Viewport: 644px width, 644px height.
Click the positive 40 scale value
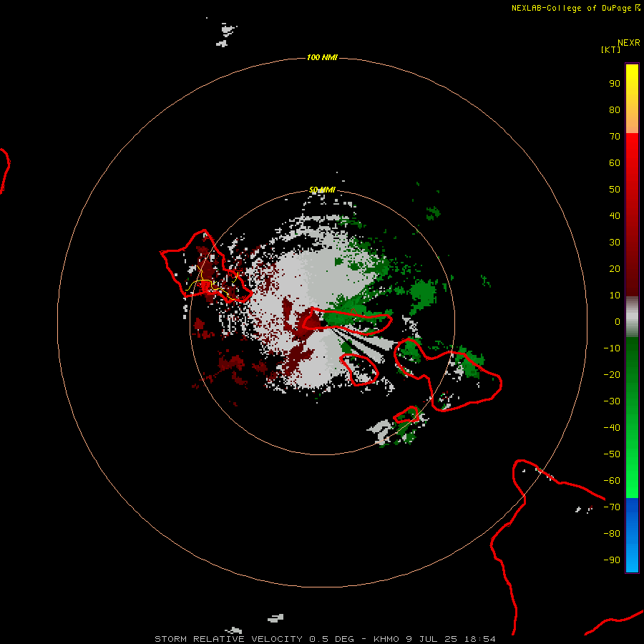[615, 215]
